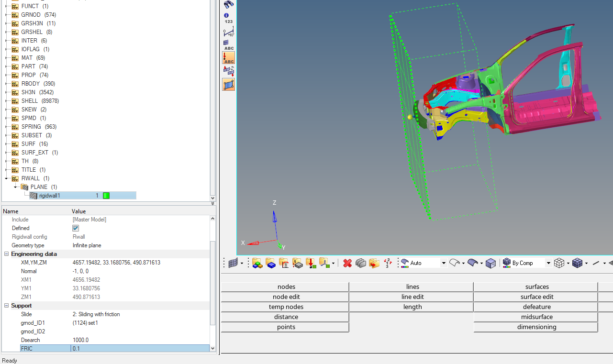Click the Organize folder arrow icon
This screenshot has height=364, width=613.
pos(374,263)
